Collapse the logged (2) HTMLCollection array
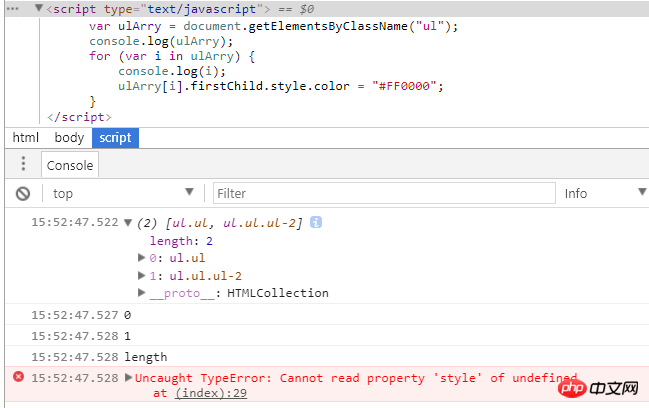Screen dimensions: 649x408 coord(128,223)
